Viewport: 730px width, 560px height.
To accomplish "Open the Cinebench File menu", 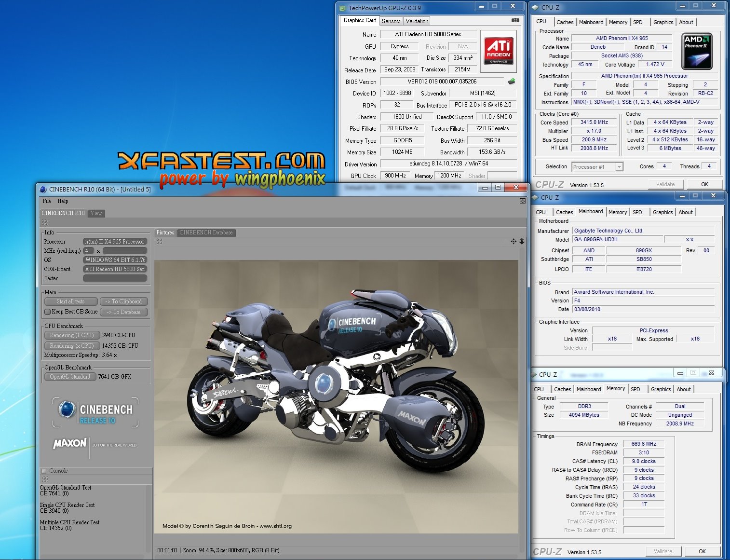I will [x=47, y=201].
